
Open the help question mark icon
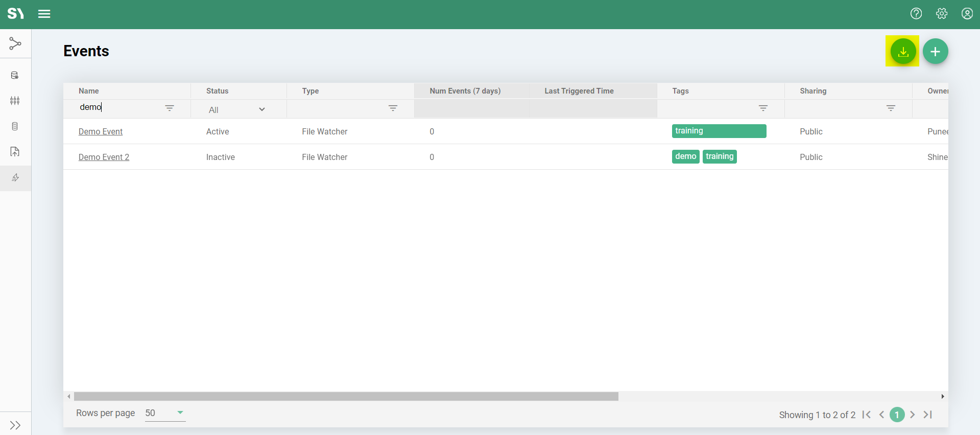(x=916, y=14)
